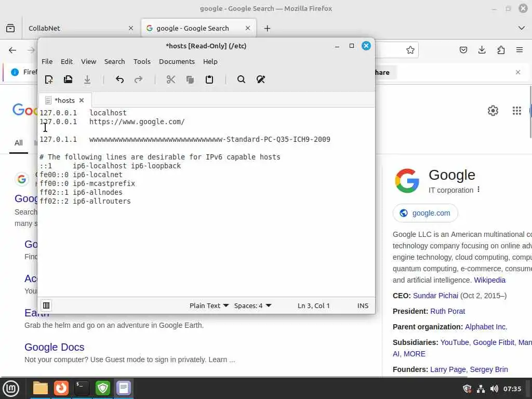Open the Search menu
532x399 pixels.
(x=114, y=61)
